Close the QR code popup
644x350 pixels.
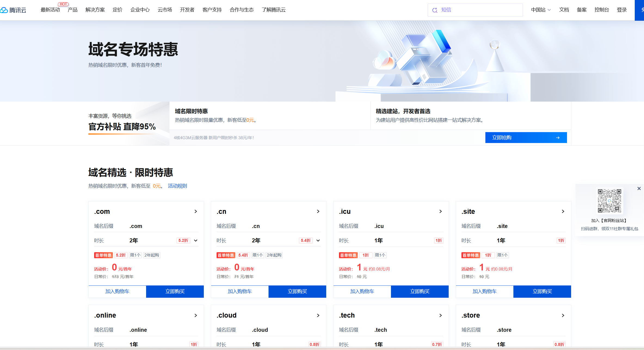[639, 188]
